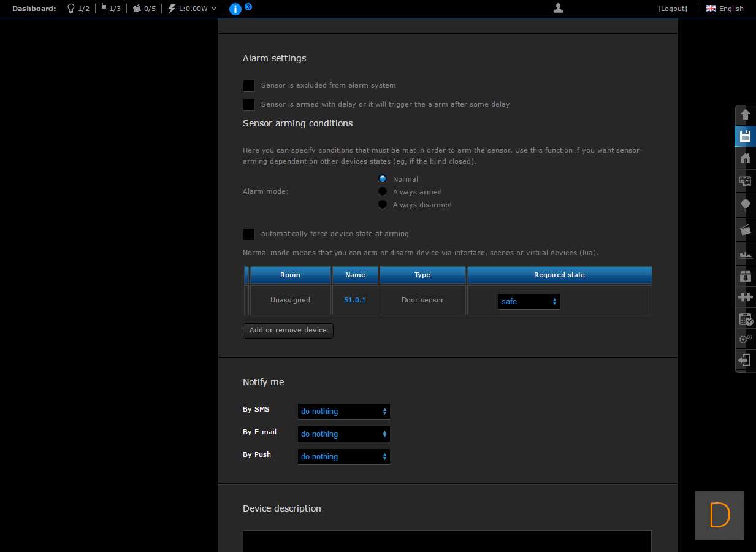Select 'Always disarmed' alarm mode

pos(383,204)
